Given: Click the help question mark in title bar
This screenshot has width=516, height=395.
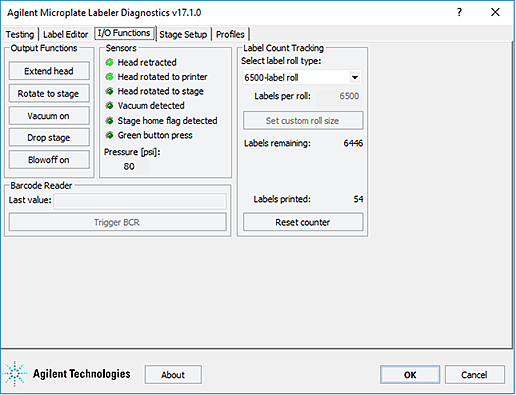Looking at the screenshot, I should point(459,13).
